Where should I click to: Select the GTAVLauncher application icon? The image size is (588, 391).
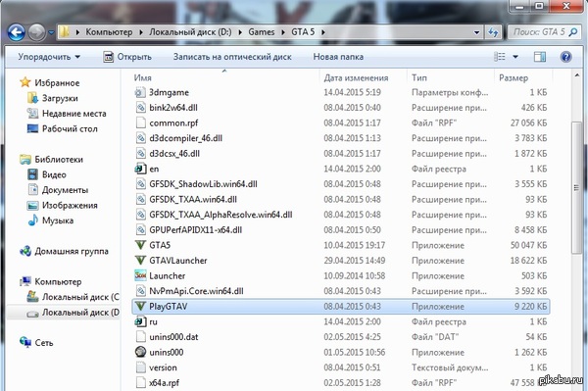coord(140,261)
